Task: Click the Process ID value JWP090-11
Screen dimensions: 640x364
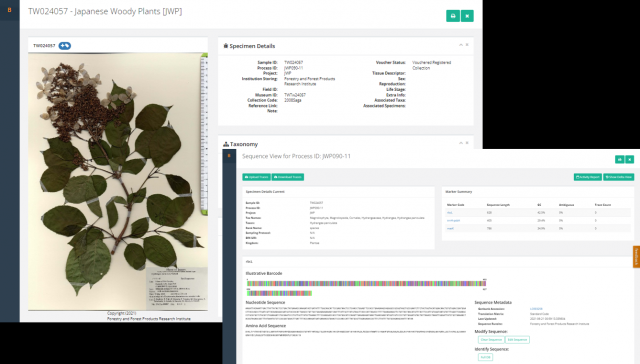Action: [293, 68]
